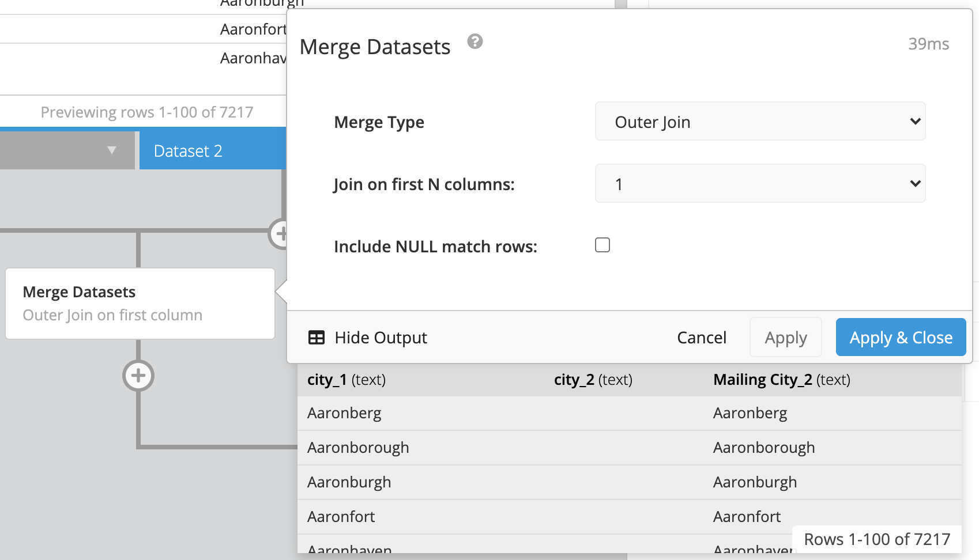
Task: Click the Rows 1-100 of 7217 indicator
Action: tap(877, 539)
